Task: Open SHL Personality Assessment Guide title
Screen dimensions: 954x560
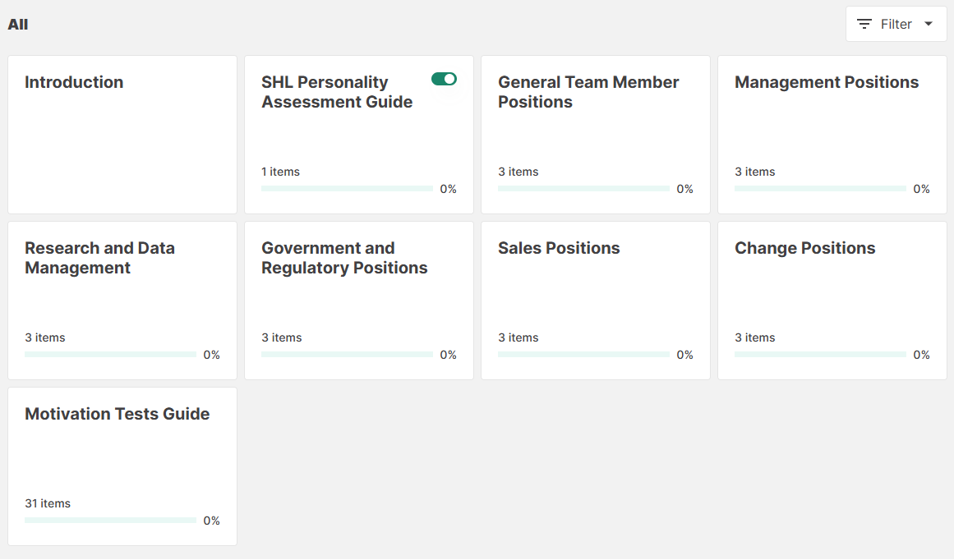Action: (x=337, y=92)
